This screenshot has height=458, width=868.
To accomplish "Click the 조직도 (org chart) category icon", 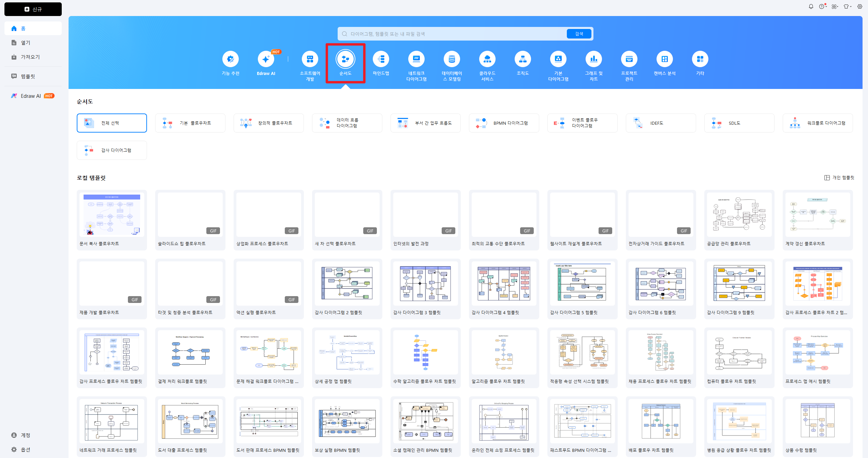I will 523,59.
